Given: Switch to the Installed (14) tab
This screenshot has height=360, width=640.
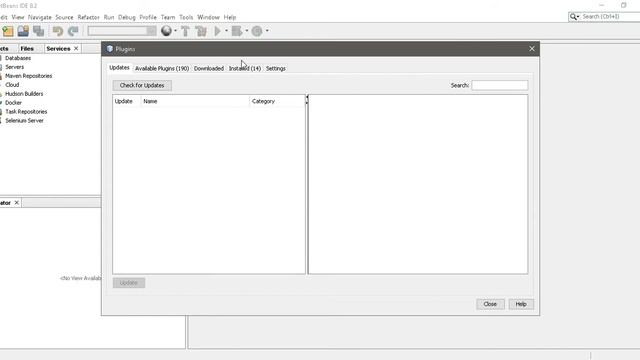Looking at the screenshot, I should click(244, 69).
